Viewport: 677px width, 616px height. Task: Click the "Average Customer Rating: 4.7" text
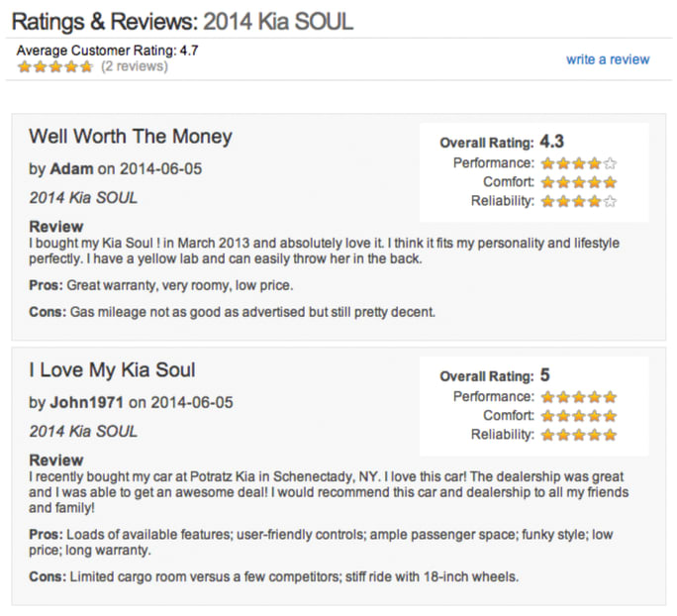(x=108, y=50)
